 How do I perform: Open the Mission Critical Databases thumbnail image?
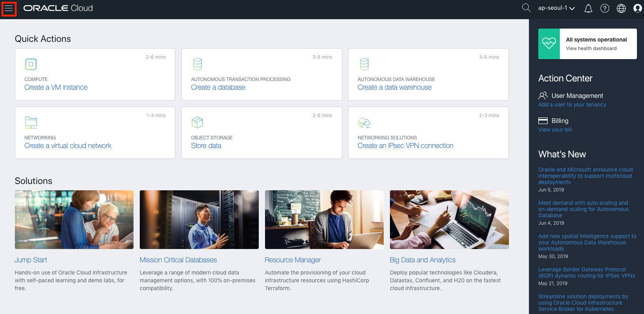pyautogui.click(x=199, y=220)
